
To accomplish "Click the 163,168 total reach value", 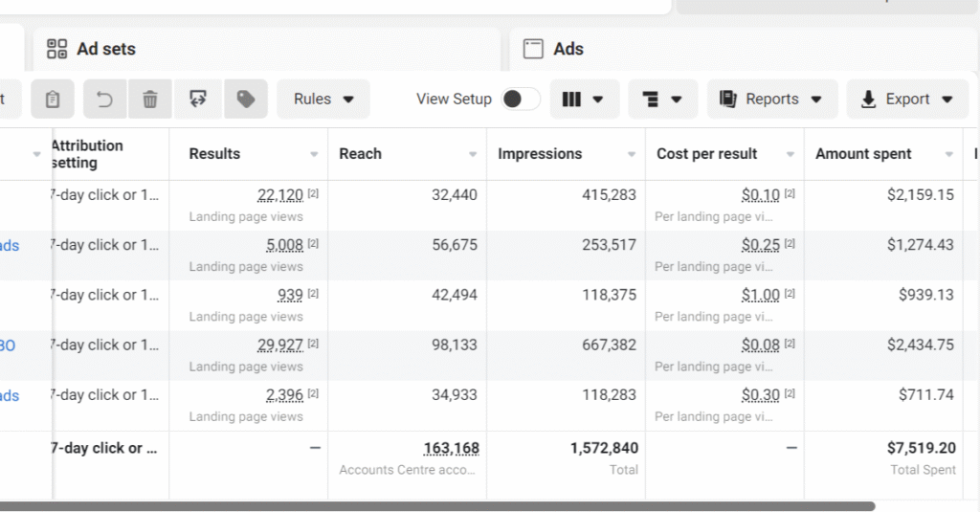I will (452, 448).
